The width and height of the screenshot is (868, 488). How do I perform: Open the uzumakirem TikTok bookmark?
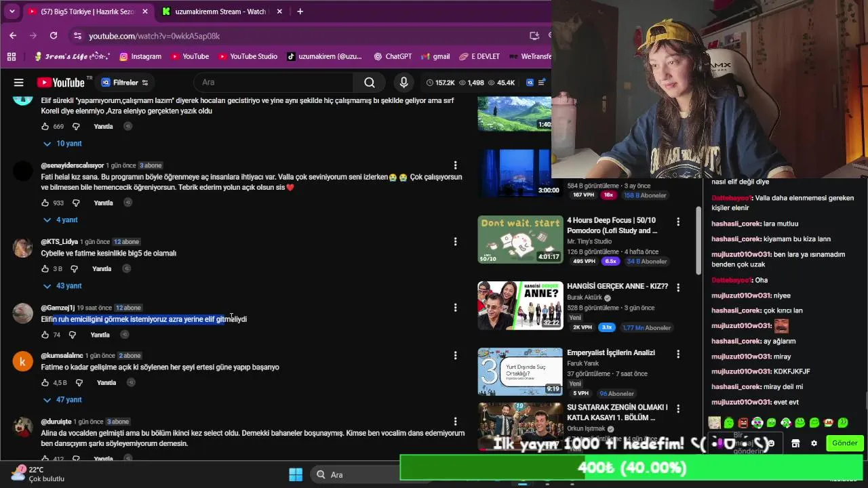click(324, 56)
